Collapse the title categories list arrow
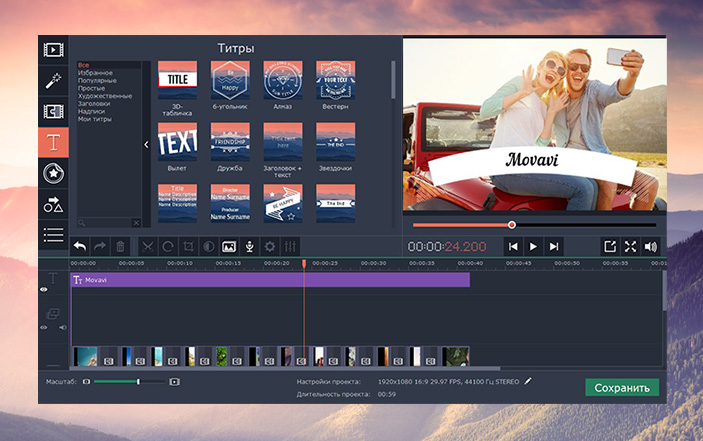This screenshot has height=441, width=703. [x=146, y=145]
